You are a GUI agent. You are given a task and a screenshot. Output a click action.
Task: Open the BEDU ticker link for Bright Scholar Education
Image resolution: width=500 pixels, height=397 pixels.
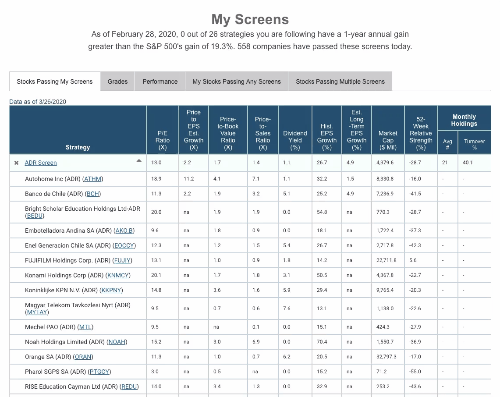34,216
